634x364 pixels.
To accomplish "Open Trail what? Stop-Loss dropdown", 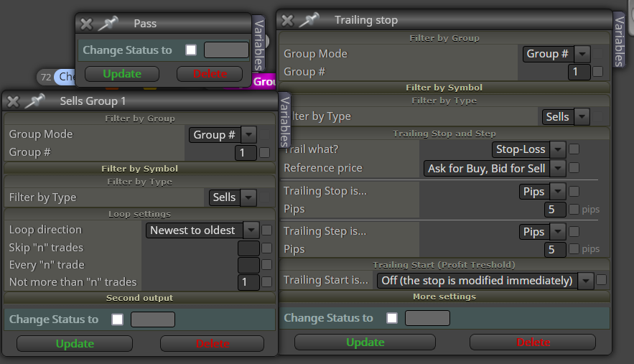I will pyautogui.click(x=529, y=149).
